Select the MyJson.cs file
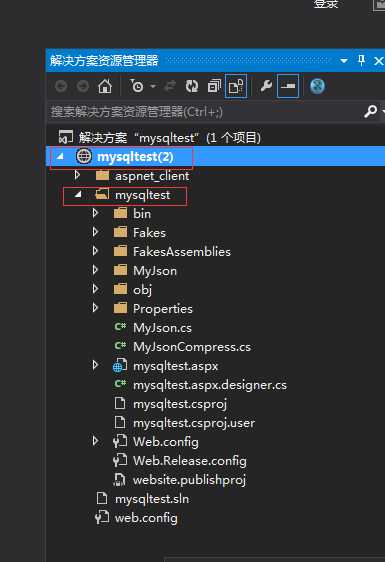The height and width of the screenshot is (562, 385). (162, 328)
